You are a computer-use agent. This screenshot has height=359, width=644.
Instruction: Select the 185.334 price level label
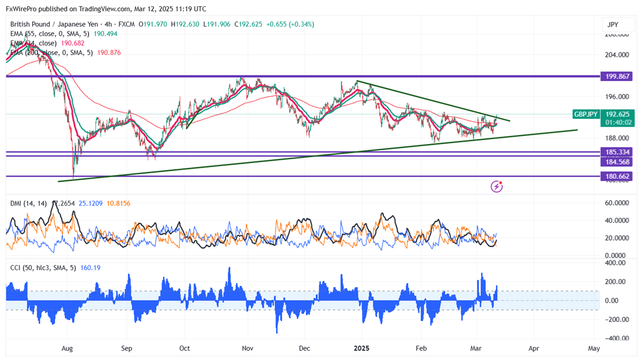pos(618,152)
